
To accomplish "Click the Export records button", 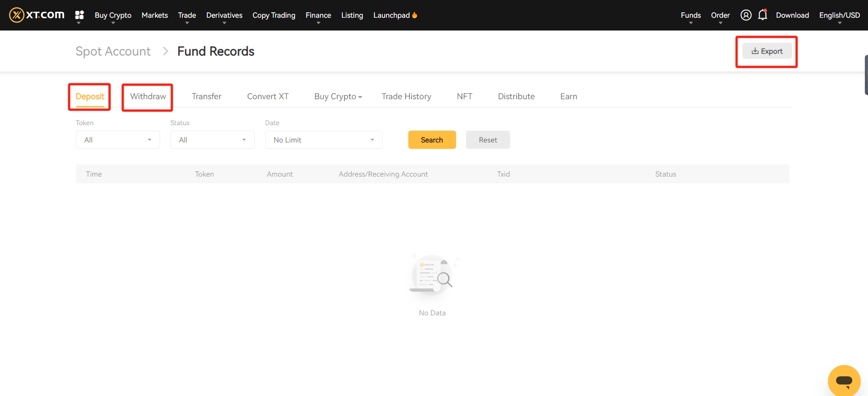I will click(767, 51).
